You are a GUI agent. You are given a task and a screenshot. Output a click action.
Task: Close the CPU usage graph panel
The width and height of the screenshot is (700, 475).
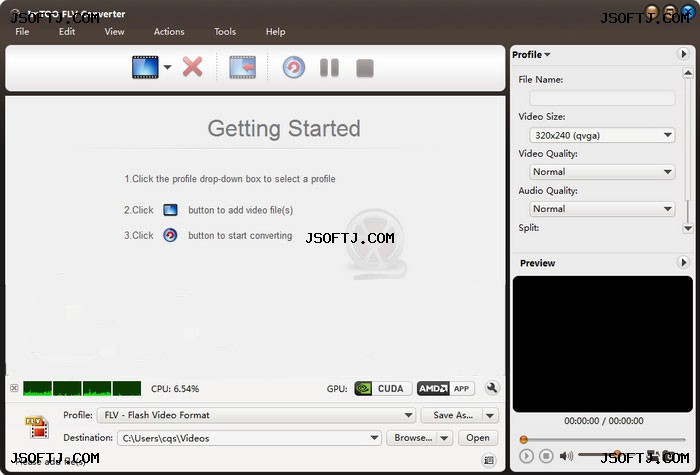[x=14, y=388]
